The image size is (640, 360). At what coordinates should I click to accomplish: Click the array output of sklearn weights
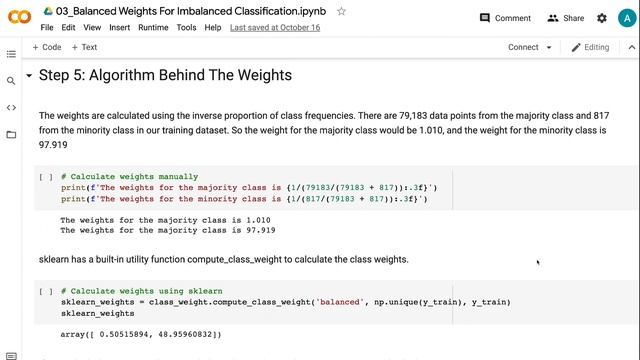coord(141,334)
